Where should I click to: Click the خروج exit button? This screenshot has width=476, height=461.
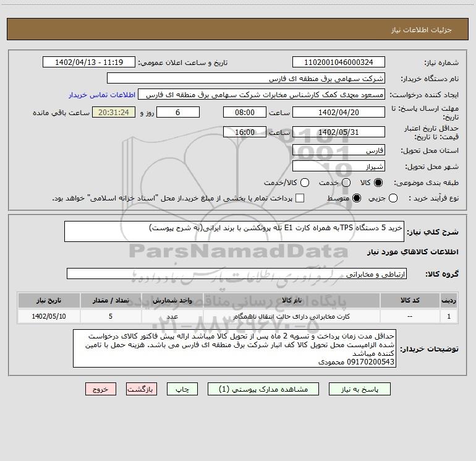point(101,389)
